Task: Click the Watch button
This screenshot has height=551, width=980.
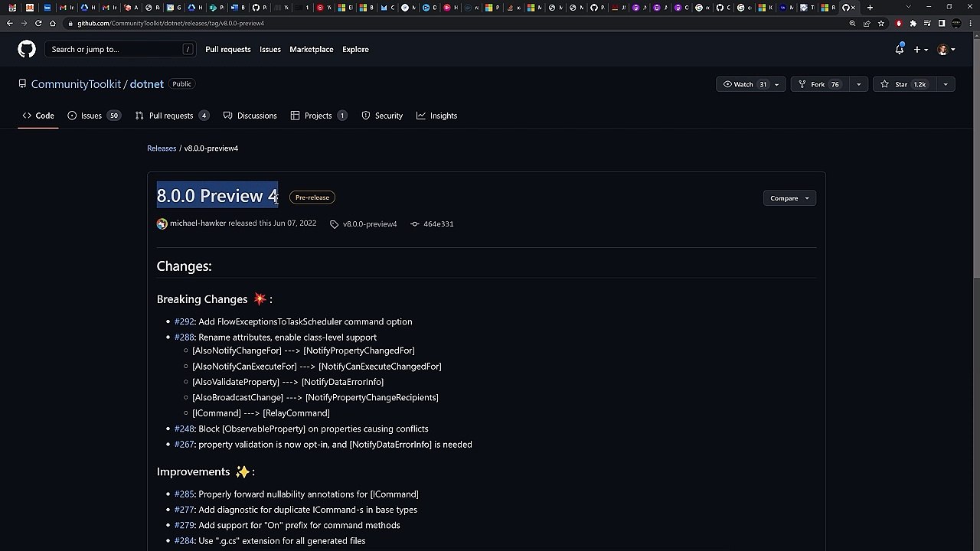Action: pos(743,84)
